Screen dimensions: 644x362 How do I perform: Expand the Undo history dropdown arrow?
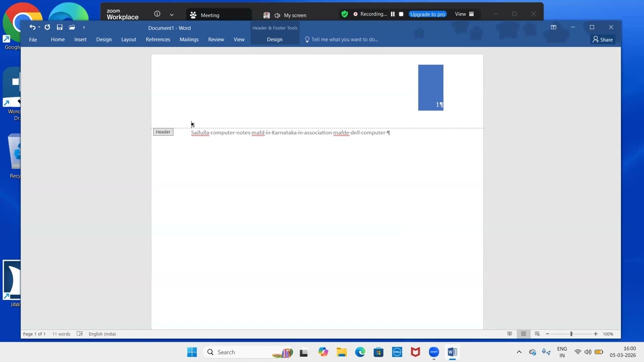click(39, 28)
